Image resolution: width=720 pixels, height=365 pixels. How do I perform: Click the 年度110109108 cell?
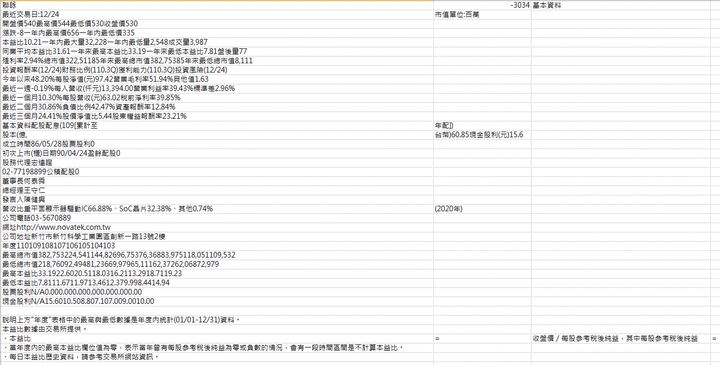click(217, 246)
